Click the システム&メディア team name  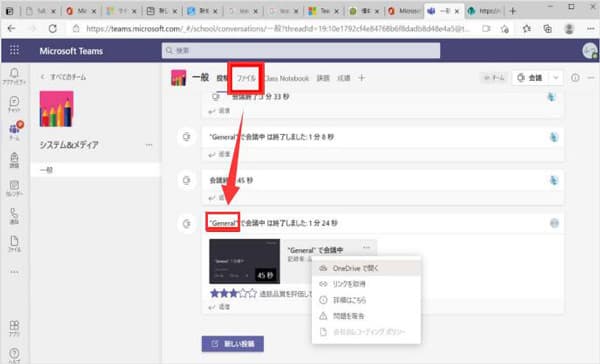coord(69,145)
